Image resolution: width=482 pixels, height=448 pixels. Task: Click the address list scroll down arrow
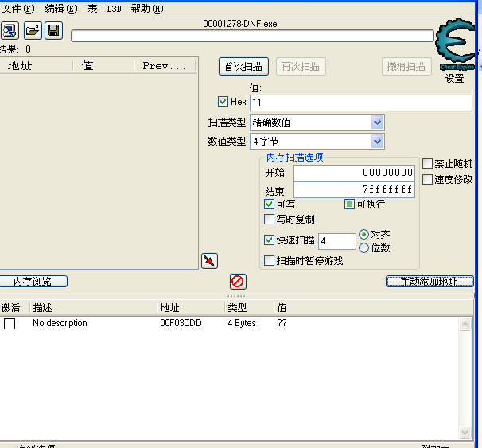coord(465,432)
